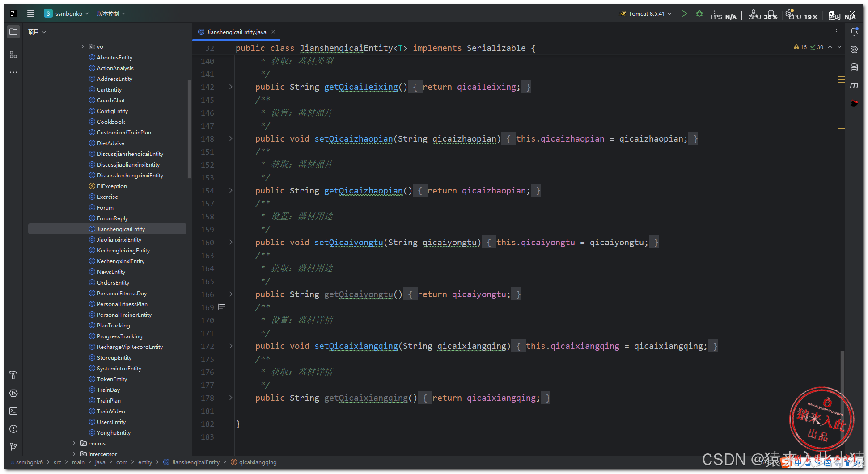Expand folded getQicaizhaopian method at line 154
This screenshot has width=868, height=474.
(231, 190)
